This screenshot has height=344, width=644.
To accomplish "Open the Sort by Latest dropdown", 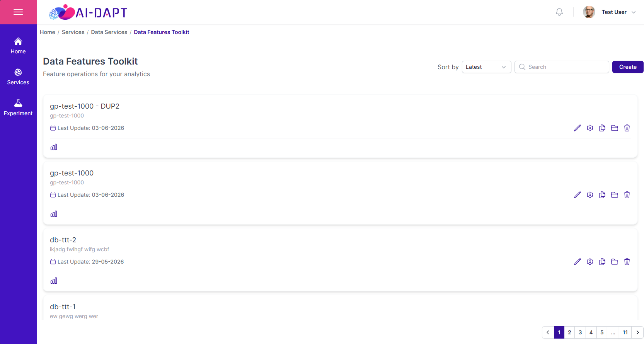I will click(x=486, y=67).
